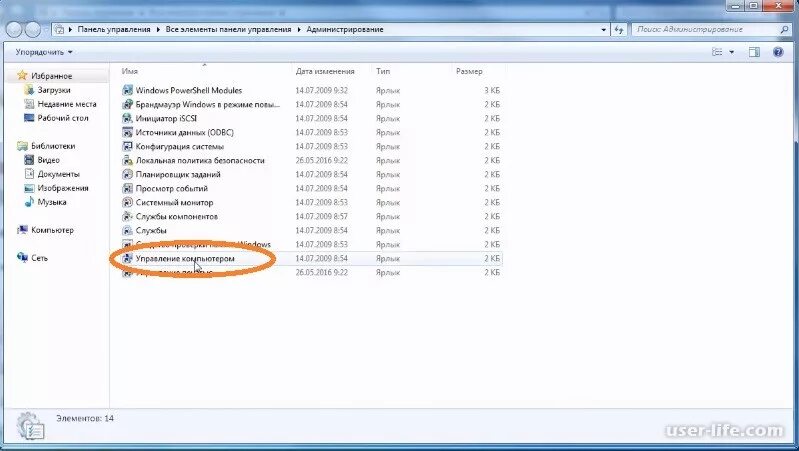This screenshot has height=451, width=799.
Task: Select Недавние места in sidebar
Action: (67, 104)
